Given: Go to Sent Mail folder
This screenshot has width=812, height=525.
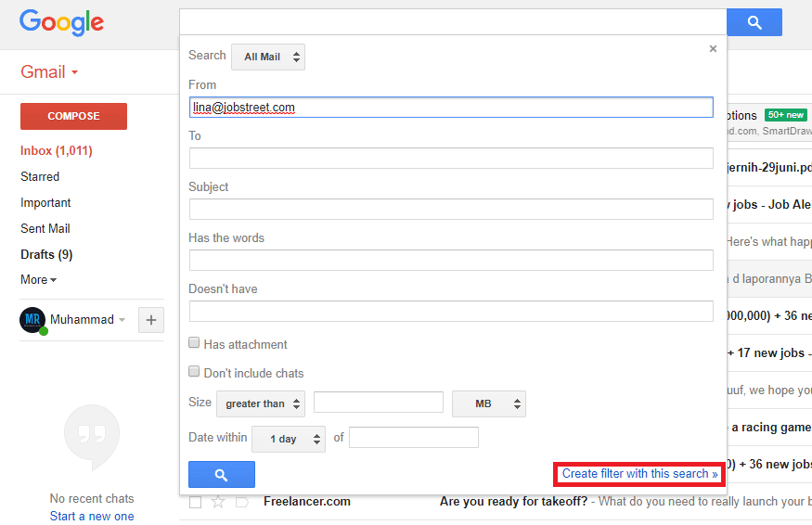Looking at the screenshot, I should tap(45, 228).
